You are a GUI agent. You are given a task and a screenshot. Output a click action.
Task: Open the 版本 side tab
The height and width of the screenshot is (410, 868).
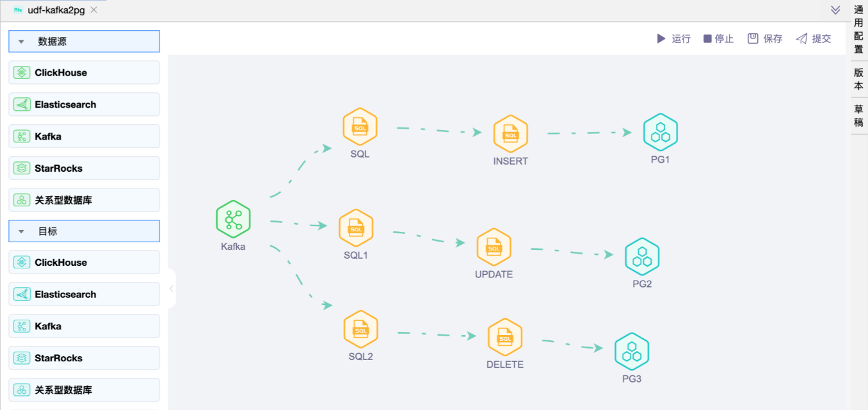click(x=858, y=79)
